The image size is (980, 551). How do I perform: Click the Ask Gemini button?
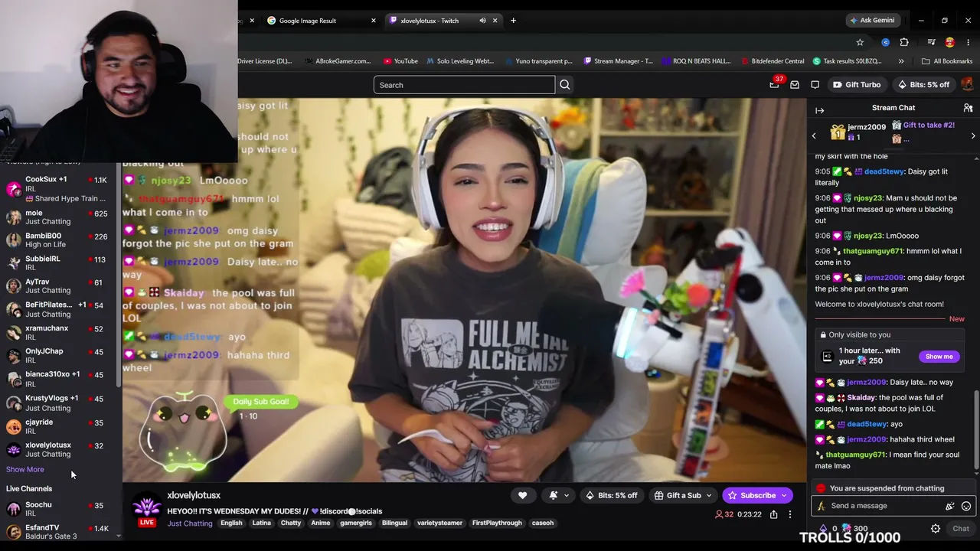coord(872,21)
